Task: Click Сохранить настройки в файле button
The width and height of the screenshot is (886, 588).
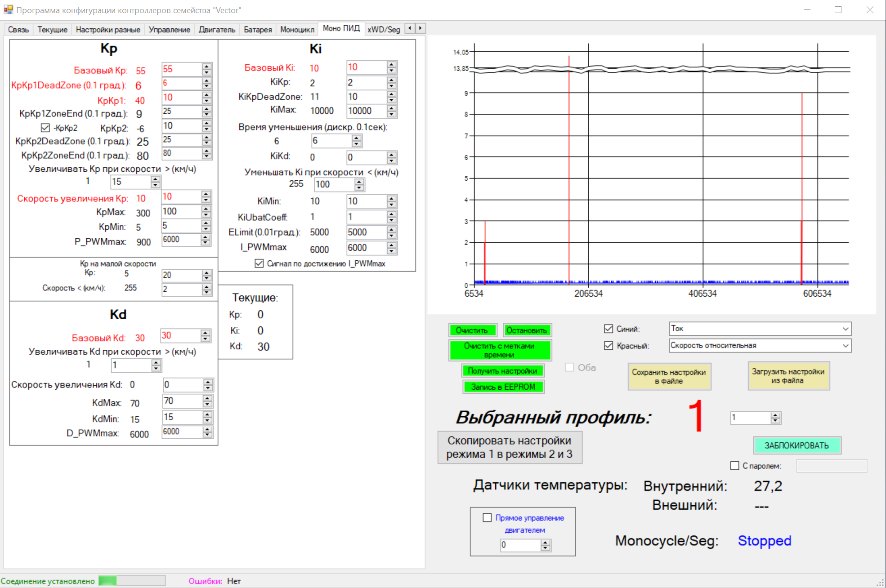Action: [669, 376]
